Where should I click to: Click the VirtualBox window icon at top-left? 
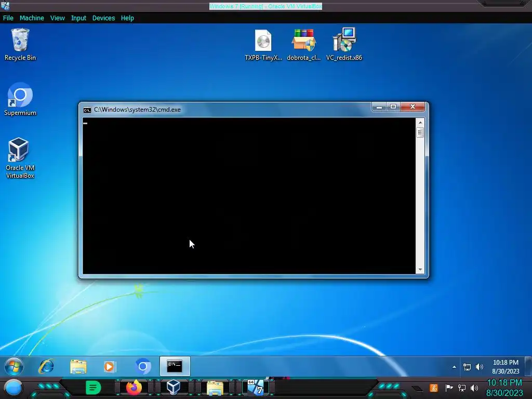coord(5,6)
